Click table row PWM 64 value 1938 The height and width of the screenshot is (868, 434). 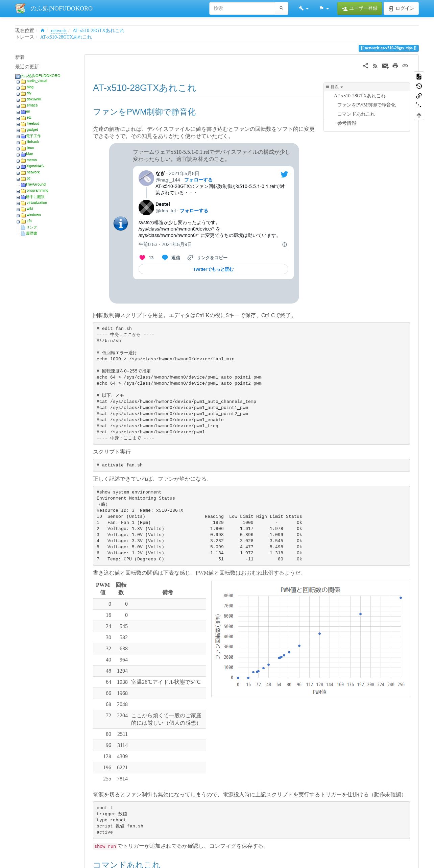click(149, 682)
